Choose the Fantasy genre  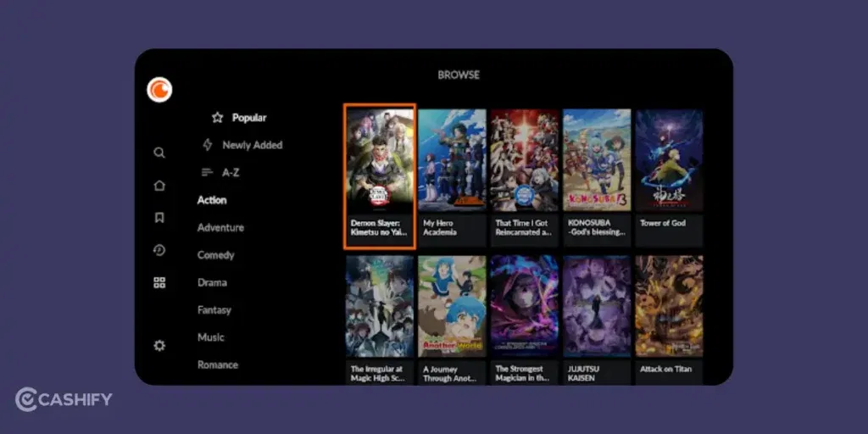[x=214, y=310]
